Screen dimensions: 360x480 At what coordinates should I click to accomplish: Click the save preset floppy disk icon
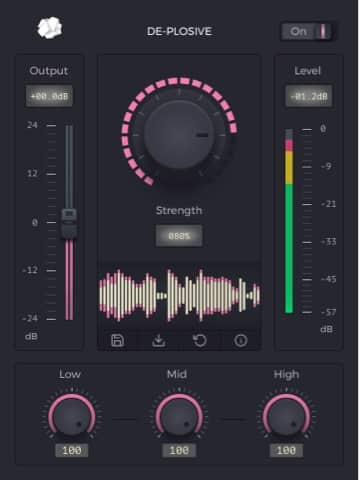(117, 340)
